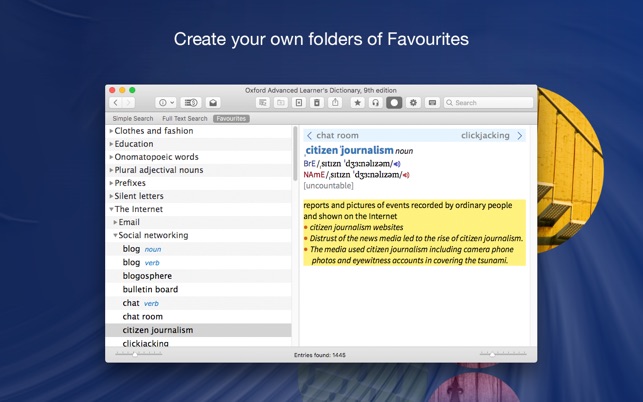
Task: Click the share export toolbar icon
Action: tap(335, 103)
